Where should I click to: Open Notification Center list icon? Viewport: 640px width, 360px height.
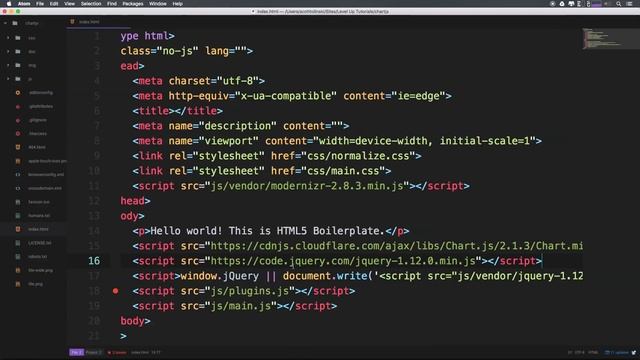coord(630,4)
